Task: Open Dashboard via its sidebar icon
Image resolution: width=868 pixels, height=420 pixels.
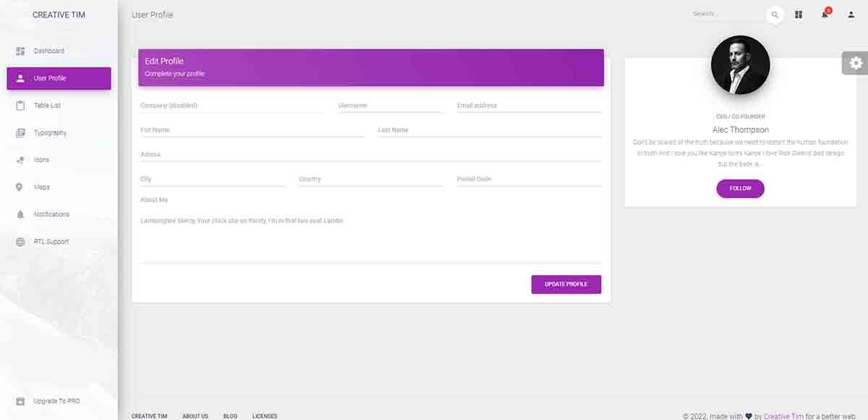Action: coord(20,51)
